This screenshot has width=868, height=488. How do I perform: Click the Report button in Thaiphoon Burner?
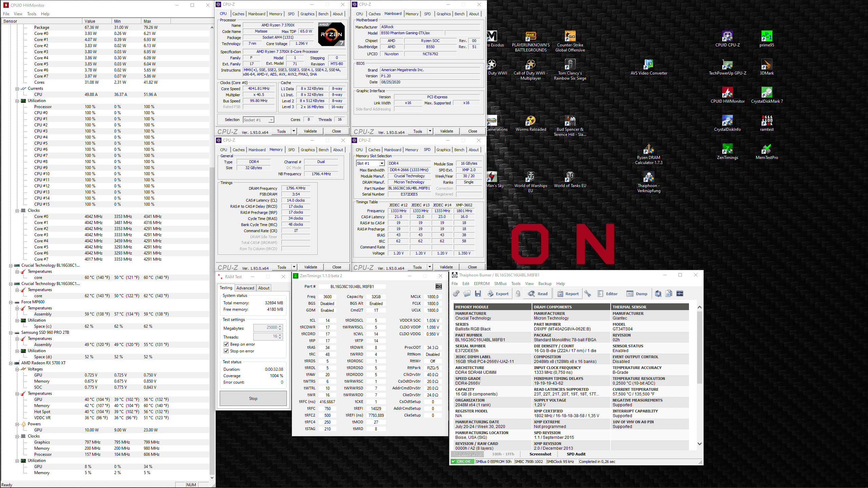pos(568,294)
